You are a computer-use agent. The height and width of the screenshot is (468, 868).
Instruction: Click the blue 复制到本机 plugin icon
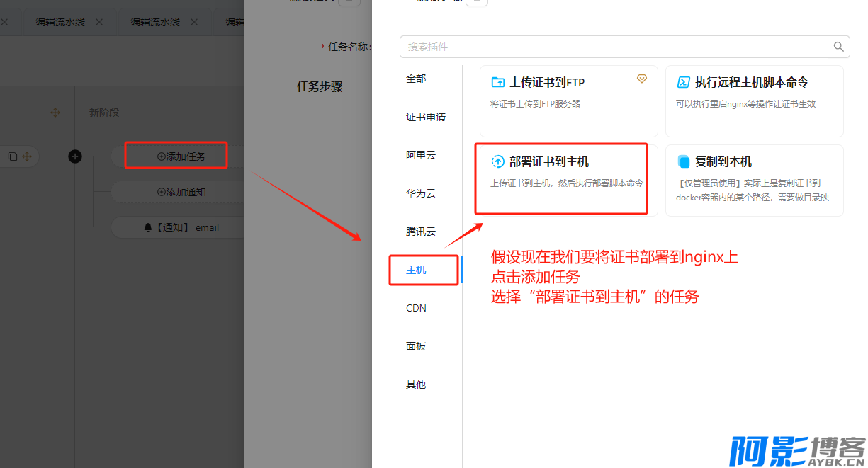pyautogui.click(x=684, y=161)
